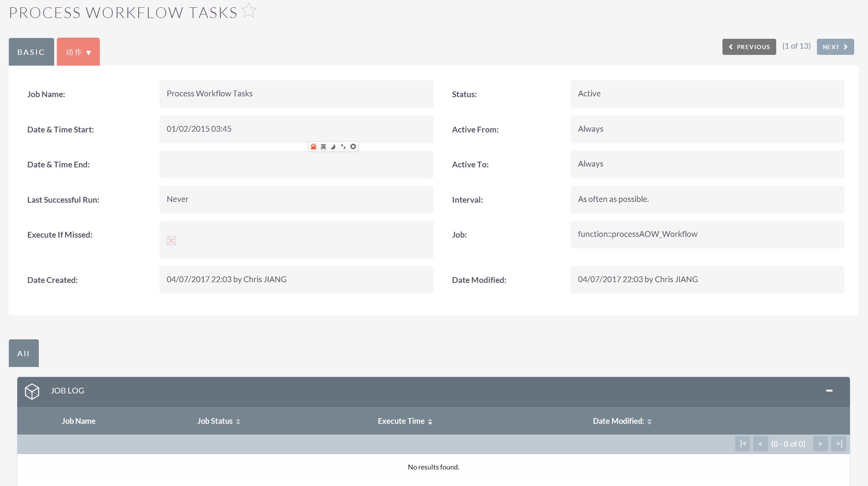Collapse the Job Log panel with minus icon
The height and width of the screenshot is (486, 868).
pyautogui.click(x=829, y=390)
